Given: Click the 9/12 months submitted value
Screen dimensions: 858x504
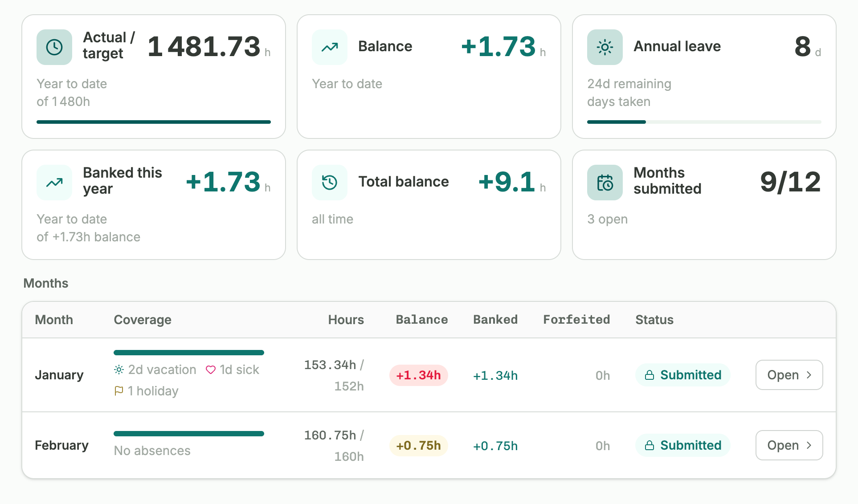Looking at the screenshot, I should [x=790, y=182].
